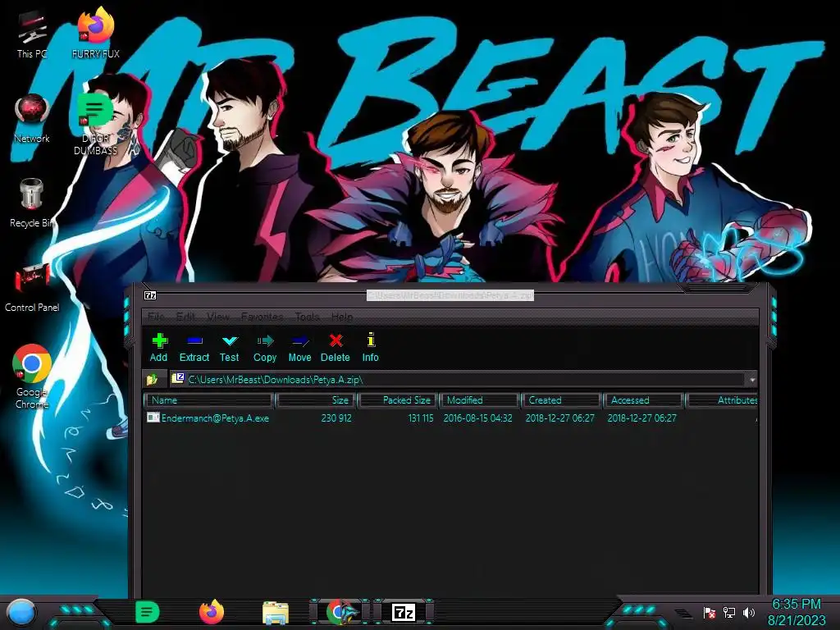The image size is (840, 630).
Task: Extract files with the Extract tool
Action: click(194, 348)
